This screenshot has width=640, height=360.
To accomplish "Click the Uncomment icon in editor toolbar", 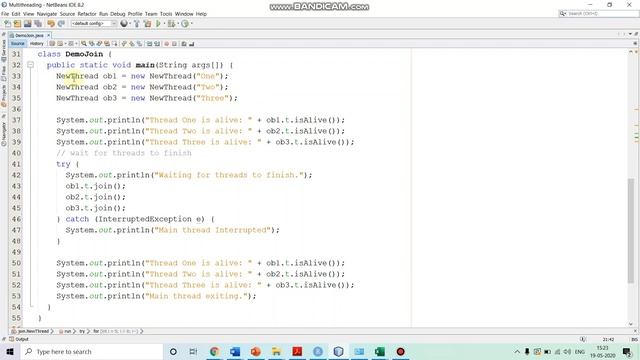I will coord(191,44).
